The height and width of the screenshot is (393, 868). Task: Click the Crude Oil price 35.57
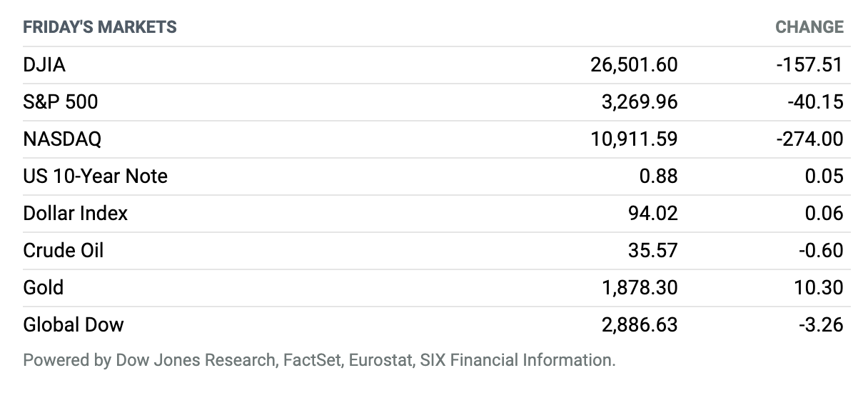click(654, 251)
